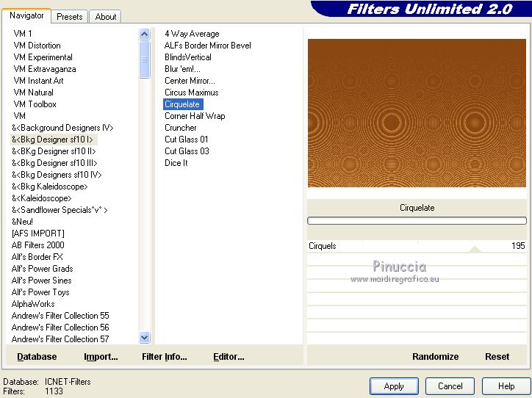Click the Cirquelate filter preview image
Screen dimensions: 532x398
(417, 113)
